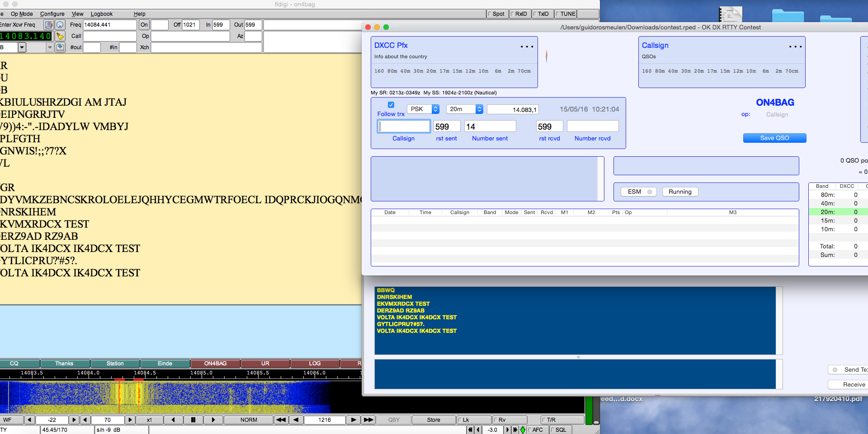Step audio frequency down left of 1216
The width and height of the screenshot is (868, 434).
pos(296,420)
